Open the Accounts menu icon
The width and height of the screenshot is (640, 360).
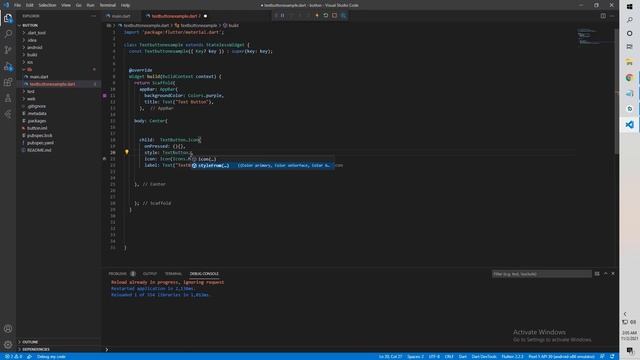[x=8, y=329]
